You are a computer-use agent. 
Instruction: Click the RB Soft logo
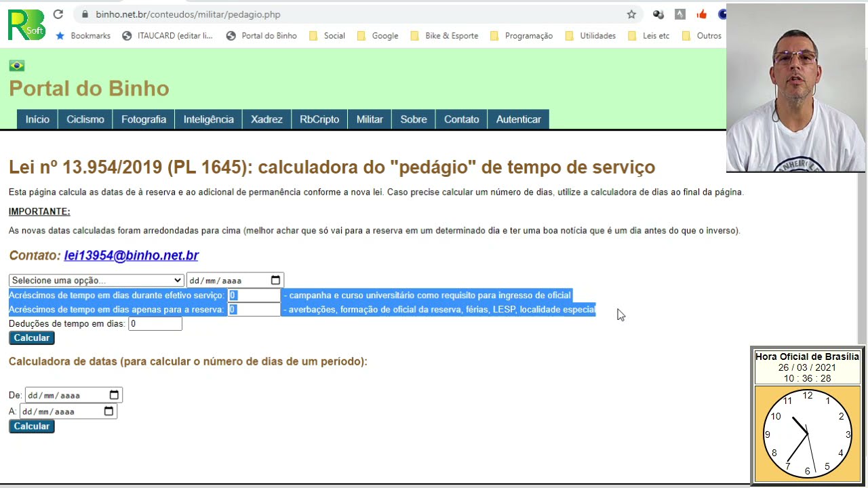tap(26, 24)
